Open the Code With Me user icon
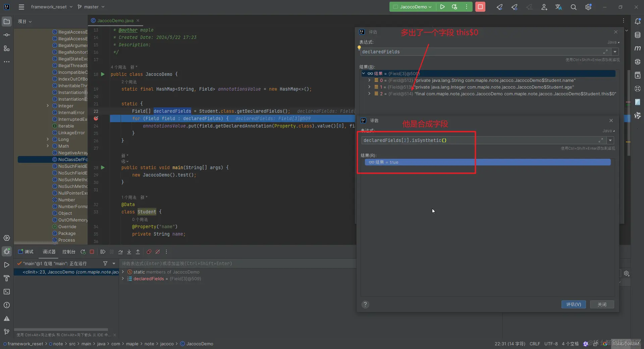 544,7
